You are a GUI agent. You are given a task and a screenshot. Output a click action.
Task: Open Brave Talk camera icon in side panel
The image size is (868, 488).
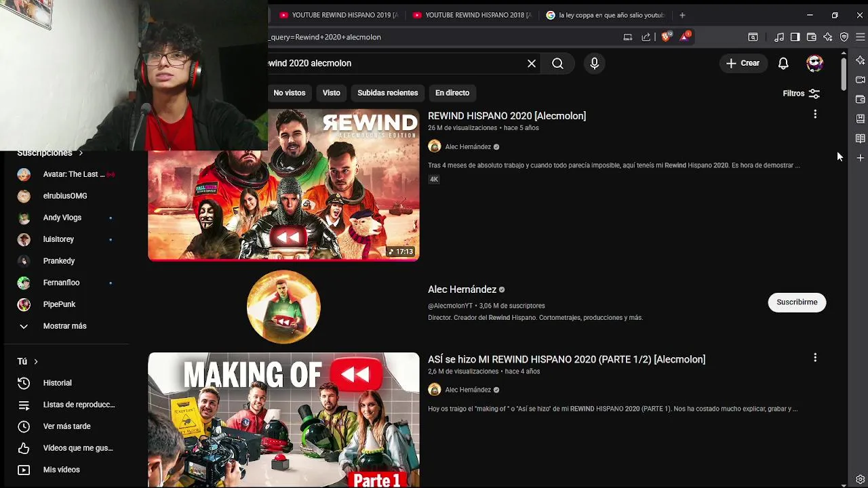tap(861, 80)
